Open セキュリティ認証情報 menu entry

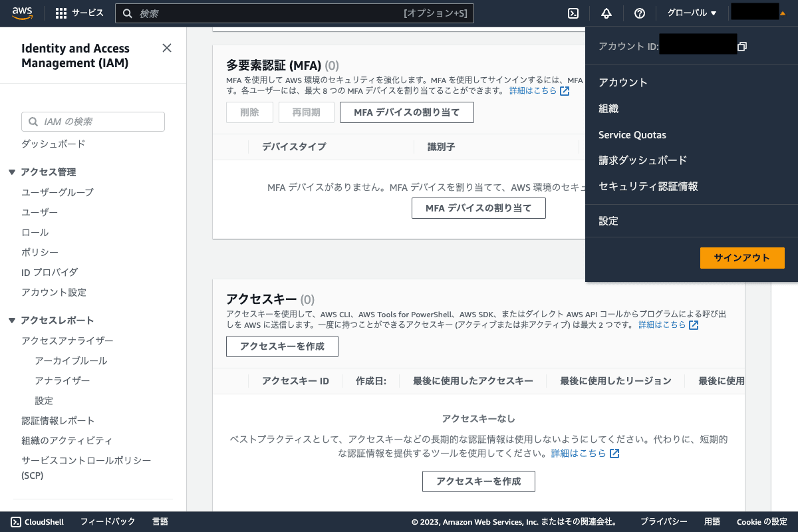coord(648,187)
